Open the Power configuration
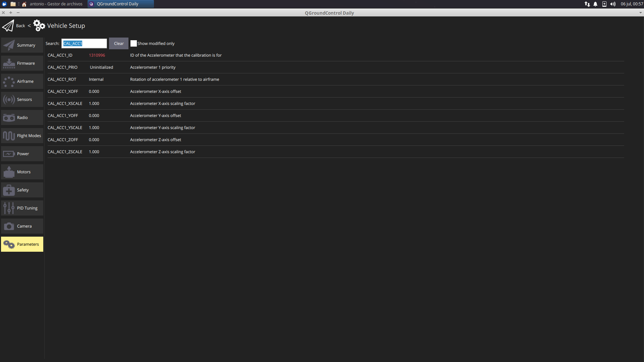 (x=22, y=154)
